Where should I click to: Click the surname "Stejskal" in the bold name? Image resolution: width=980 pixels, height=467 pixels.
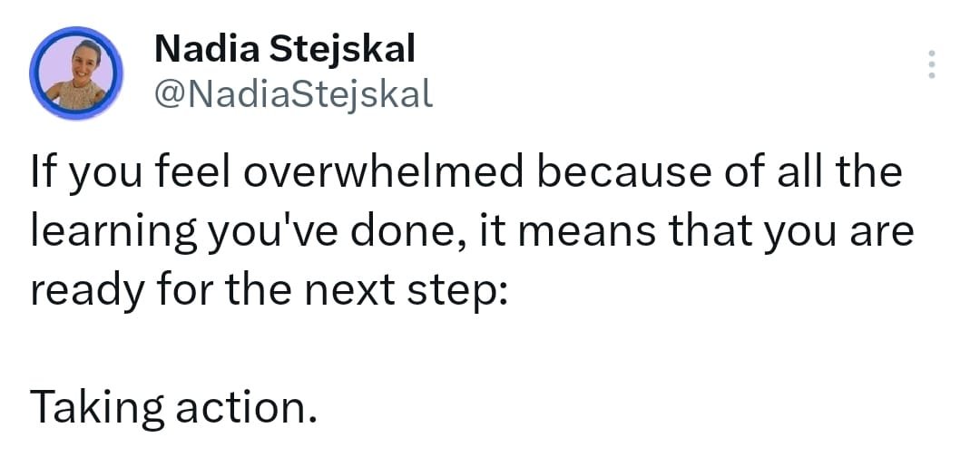click(342, 49)
